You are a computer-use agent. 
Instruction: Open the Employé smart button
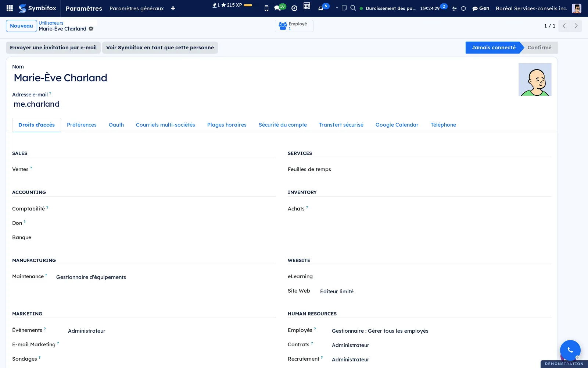click(294, 26)
